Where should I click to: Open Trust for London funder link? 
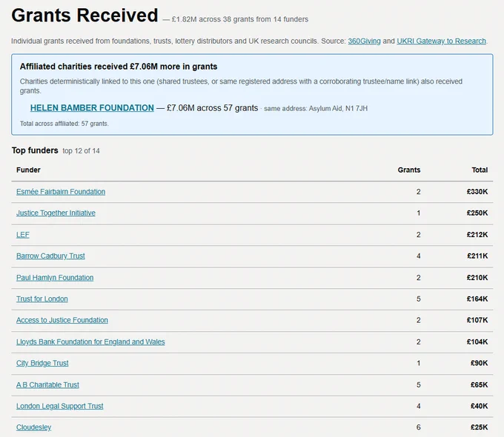[42, 298]
